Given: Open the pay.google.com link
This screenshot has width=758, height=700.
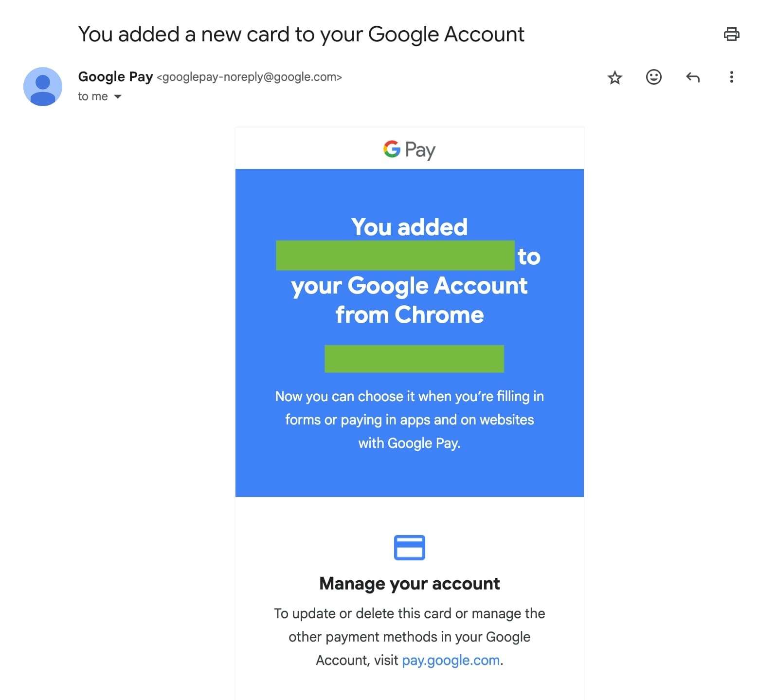Looking at the screenshot, I should point(451,660).
